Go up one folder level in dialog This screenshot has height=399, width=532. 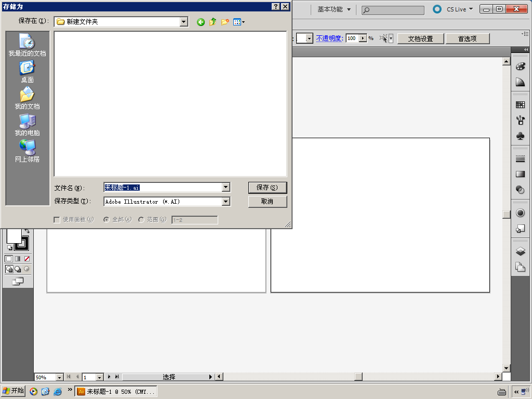[x=212, y=22]
